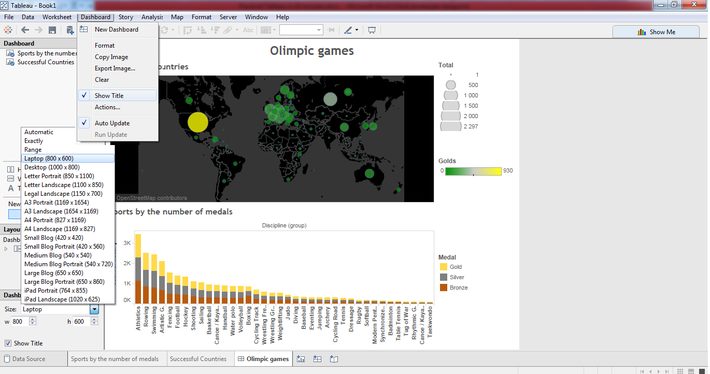Click the New Worksheet tab icon

click(301, 359)
